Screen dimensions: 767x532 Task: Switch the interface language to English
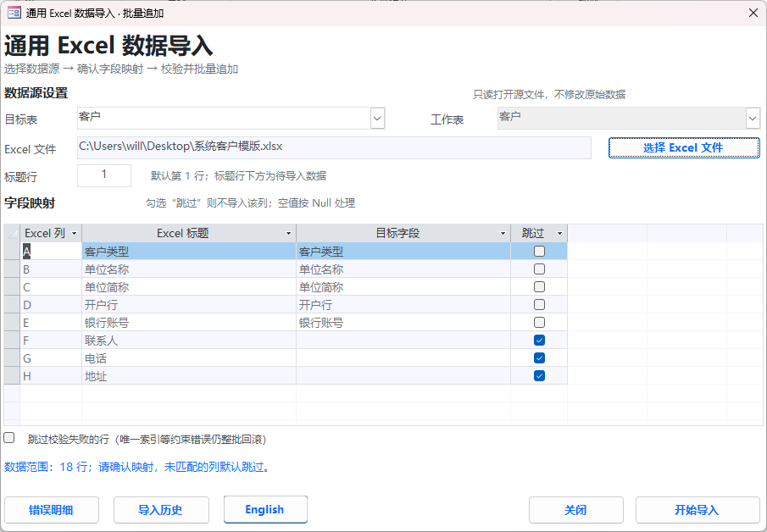click(265, 509)
